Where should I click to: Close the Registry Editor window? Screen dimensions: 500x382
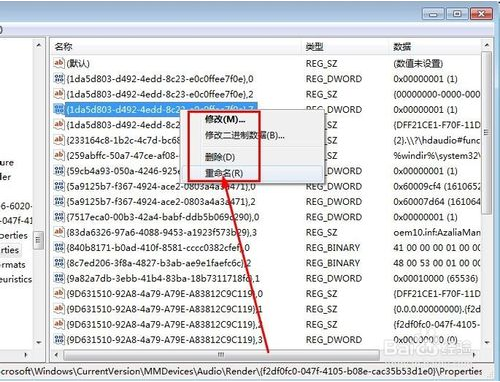481,14
